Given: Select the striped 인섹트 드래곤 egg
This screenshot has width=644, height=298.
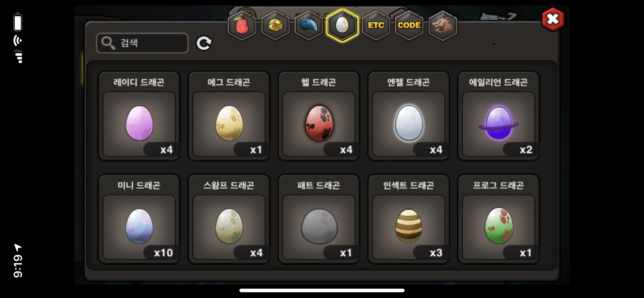Looking at the screenshot, I should [x=409, y=219].
